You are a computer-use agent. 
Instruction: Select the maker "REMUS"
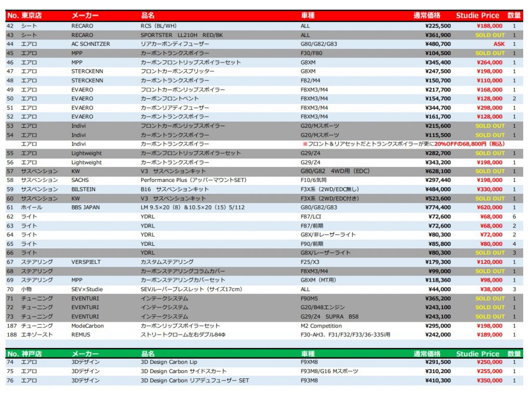tap(81, 335)
